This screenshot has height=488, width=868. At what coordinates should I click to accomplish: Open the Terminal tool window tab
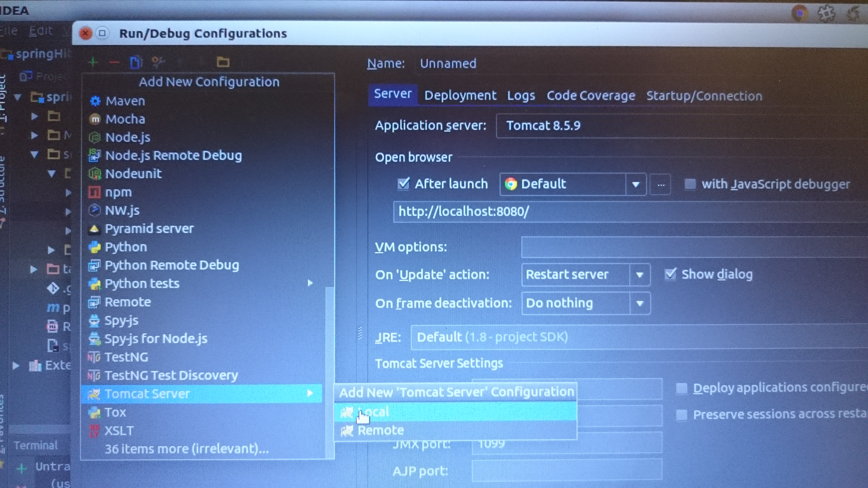point(36,445)
